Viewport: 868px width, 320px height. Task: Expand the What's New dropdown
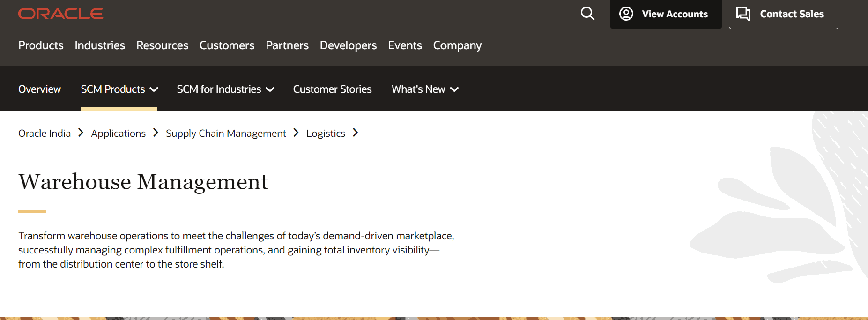click(x=425, y=89)
